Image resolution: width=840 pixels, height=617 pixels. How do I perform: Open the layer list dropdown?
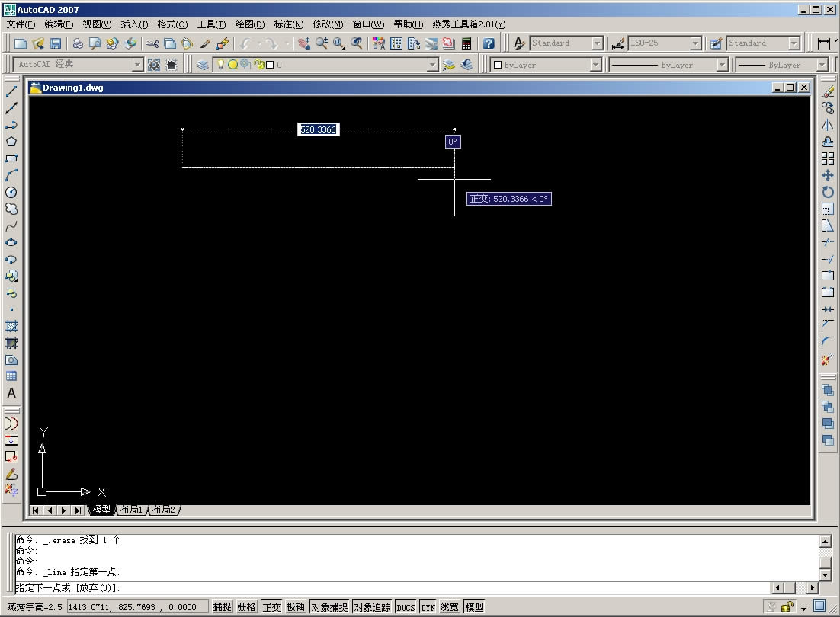point(432,65)
